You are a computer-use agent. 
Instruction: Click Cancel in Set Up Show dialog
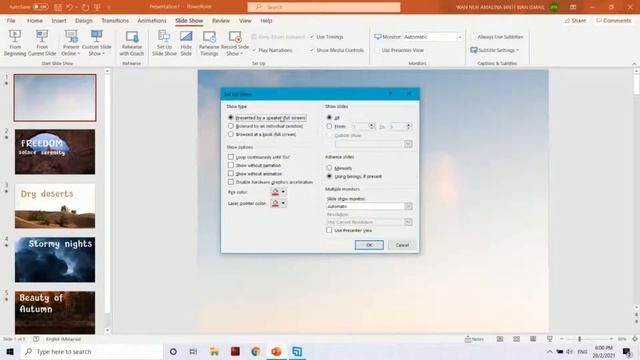(402, 245)
